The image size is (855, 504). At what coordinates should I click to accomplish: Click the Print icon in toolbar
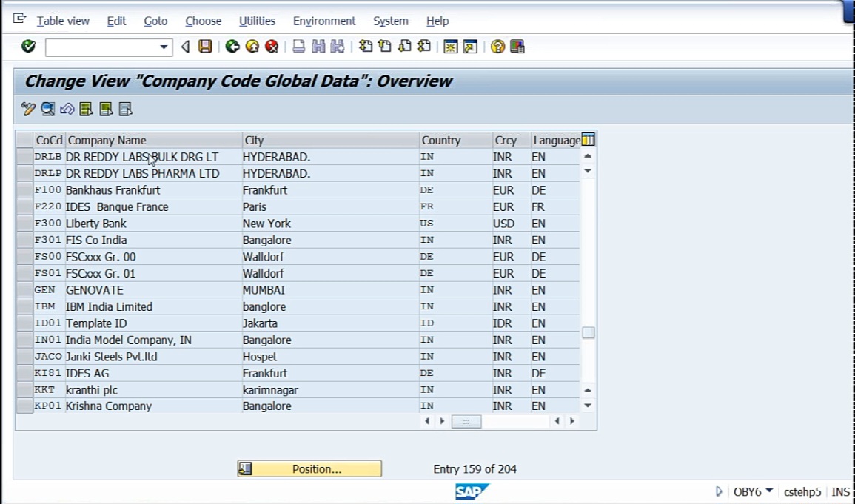[298, 47]
